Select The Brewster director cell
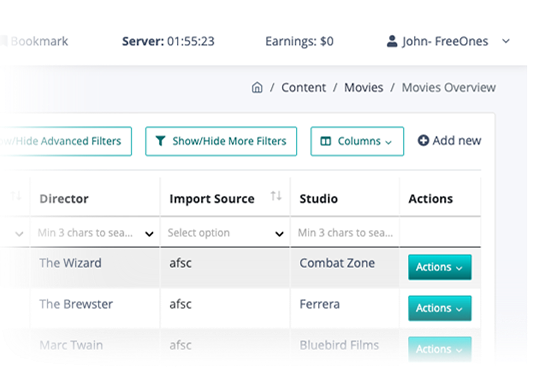The width and height of the screenshot is (558, 379). coord(76,304)
